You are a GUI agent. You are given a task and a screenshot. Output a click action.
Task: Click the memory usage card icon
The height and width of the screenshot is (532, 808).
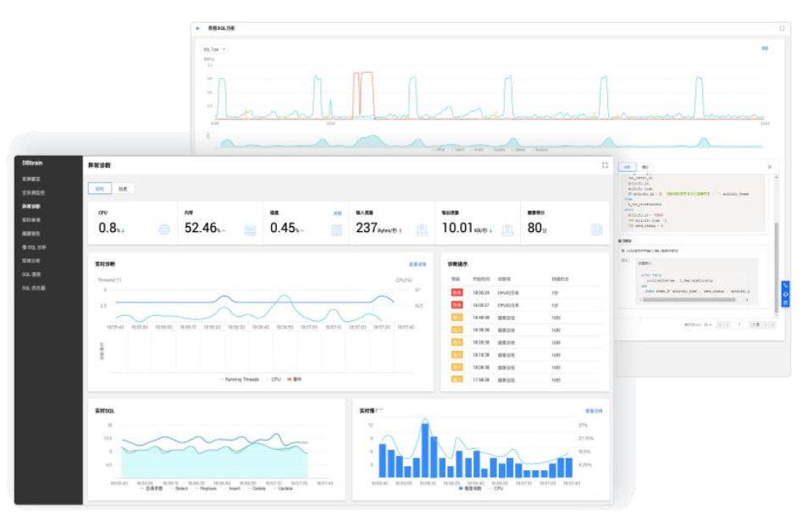point(250,230)
